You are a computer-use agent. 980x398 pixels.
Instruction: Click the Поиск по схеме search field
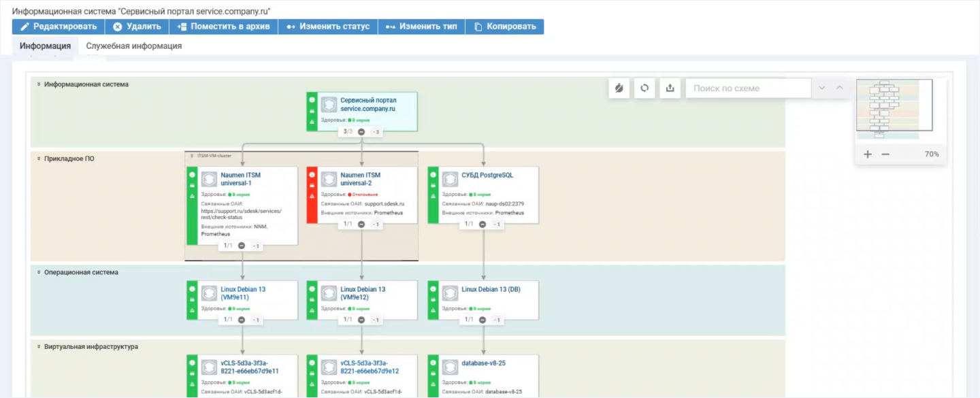747,88
